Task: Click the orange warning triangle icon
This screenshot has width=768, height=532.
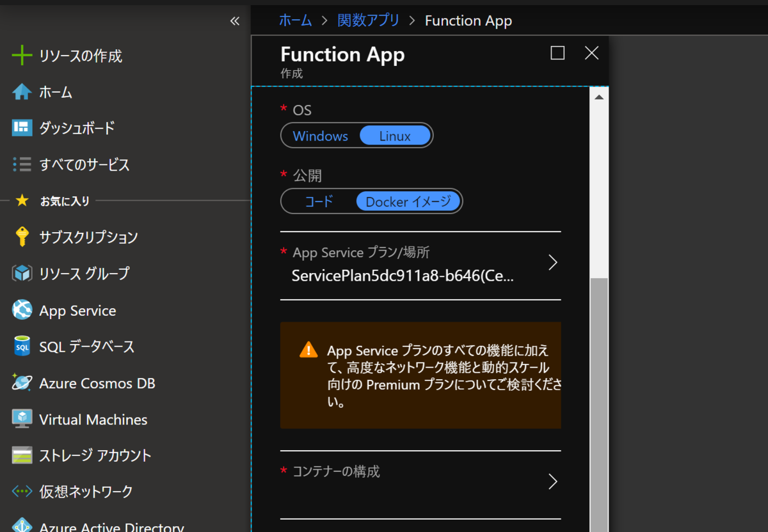Action: tap(308, 350)
